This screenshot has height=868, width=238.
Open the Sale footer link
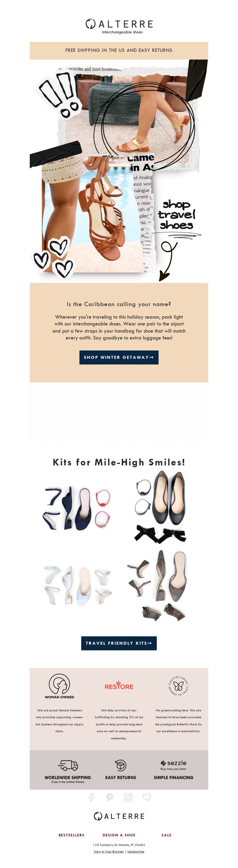(166, 835)
